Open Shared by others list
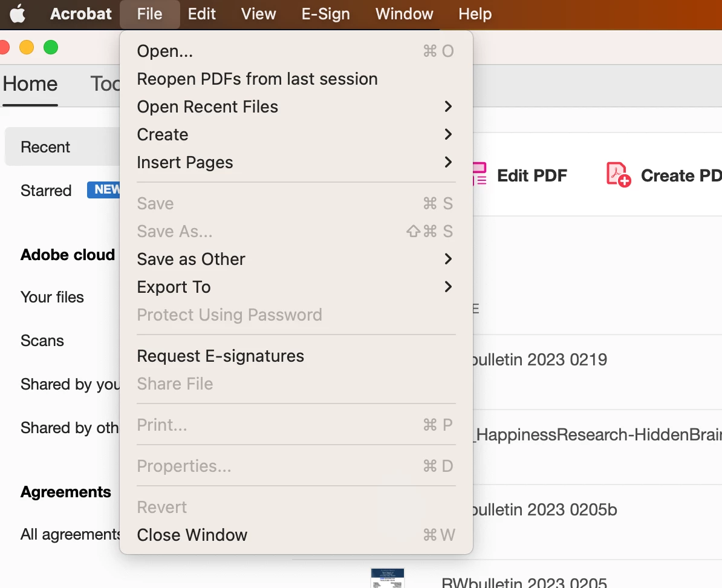 [70, 428]
